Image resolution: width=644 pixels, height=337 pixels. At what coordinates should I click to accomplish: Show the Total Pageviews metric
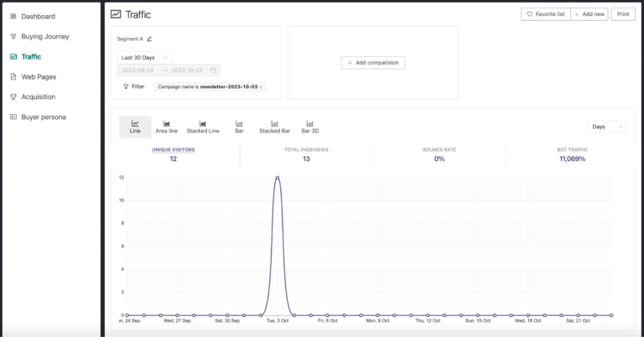[306, 153]
